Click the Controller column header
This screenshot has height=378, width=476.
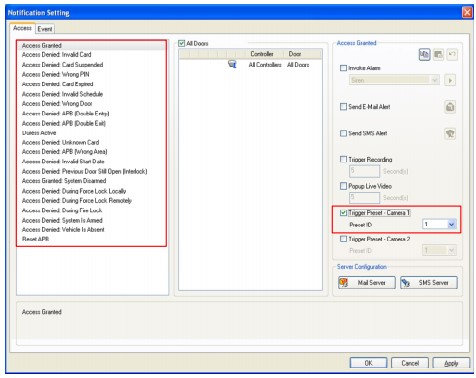pyautogui.click(x=262, y=54)
